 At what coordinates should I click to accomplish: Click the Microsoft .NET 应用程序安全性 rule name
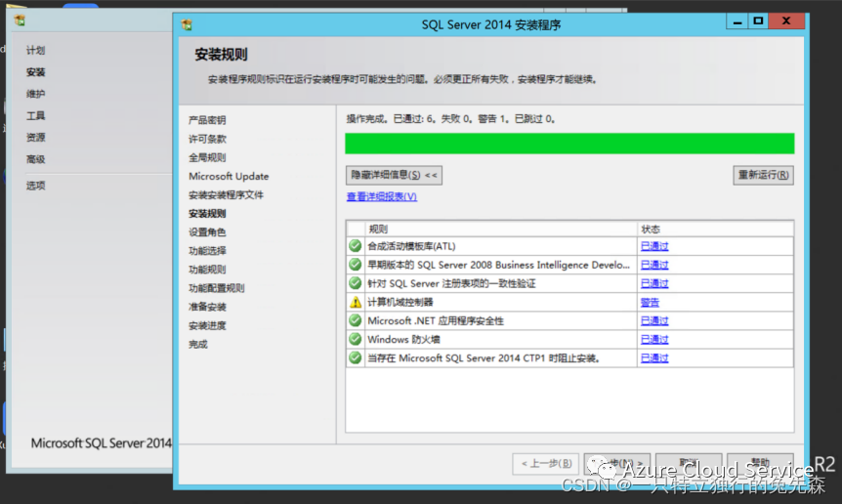click(x=436, y=321)
